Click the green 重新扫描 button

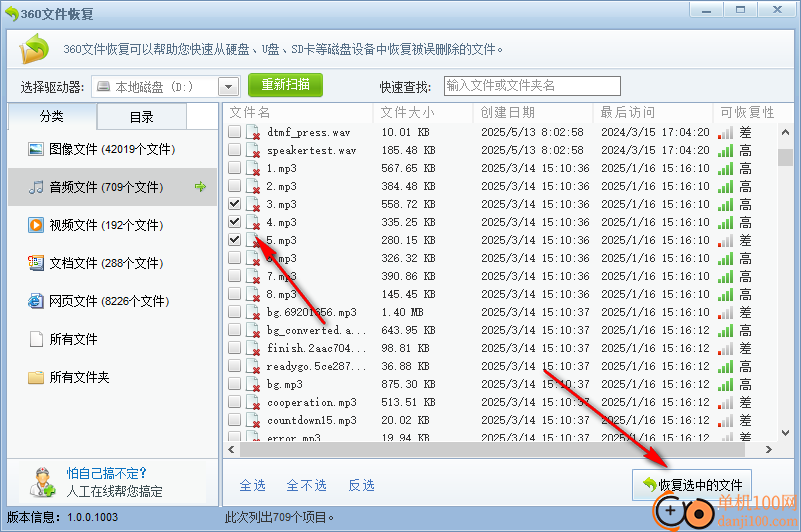click(x=286, y=85)
